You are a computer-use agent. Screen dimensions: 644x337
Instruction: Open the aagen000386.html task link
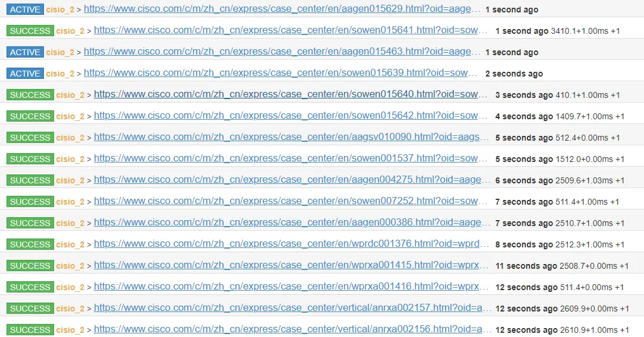point(292,222)
